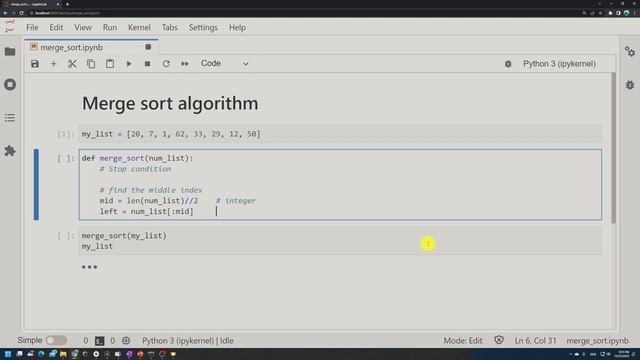Click merge_sort.ipynb name in status bar
The width and height of the screenshot is (640, 360).
tap(598, 340)
